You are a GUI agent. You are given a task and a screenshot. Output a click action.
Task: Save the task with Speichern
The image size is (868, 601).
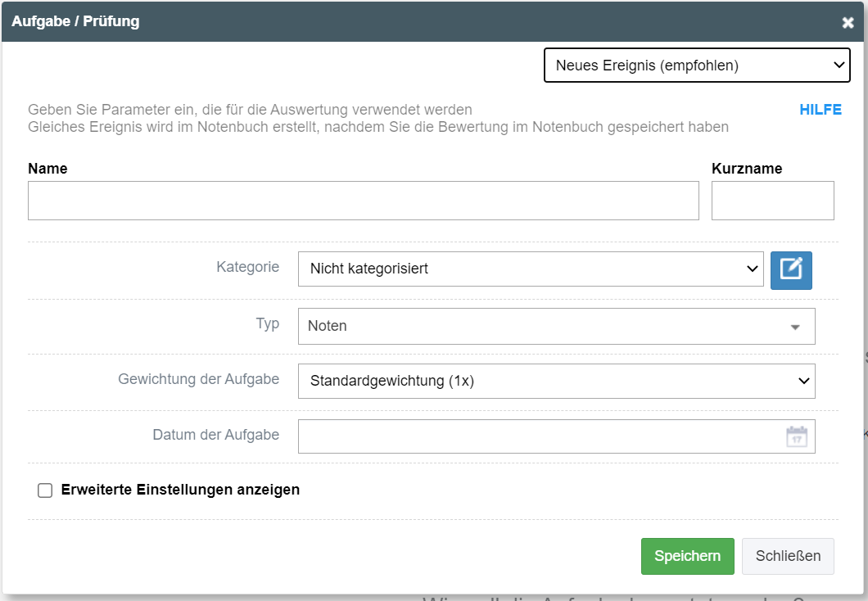(x=687, y=556)
